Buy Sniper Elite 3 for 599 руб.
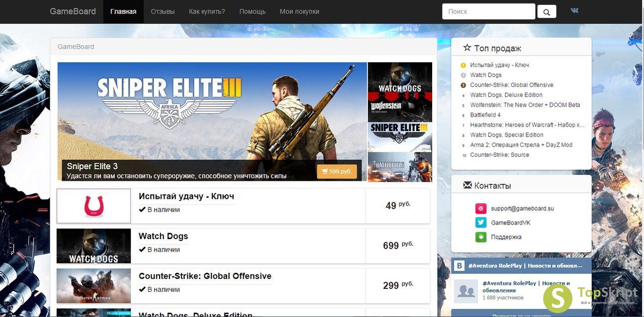Image resolution: width=644 pixels, height=317 pixels. 337,171
